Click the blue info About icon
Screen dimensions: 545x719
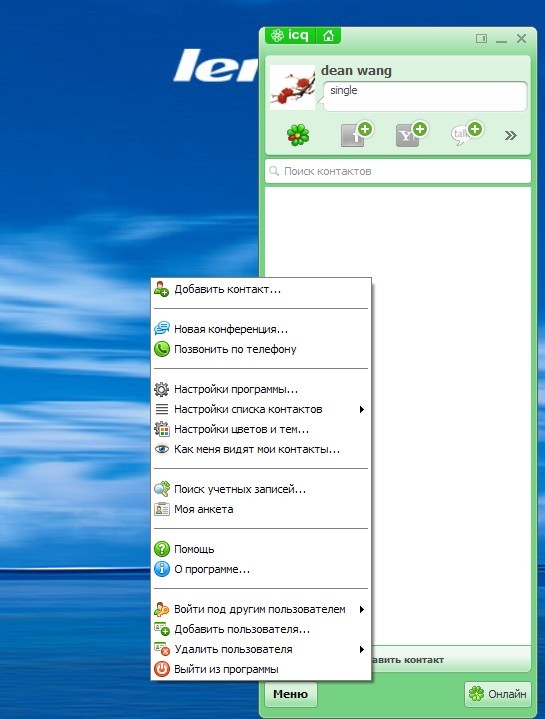pyautogui.click(x=161, y=569)
